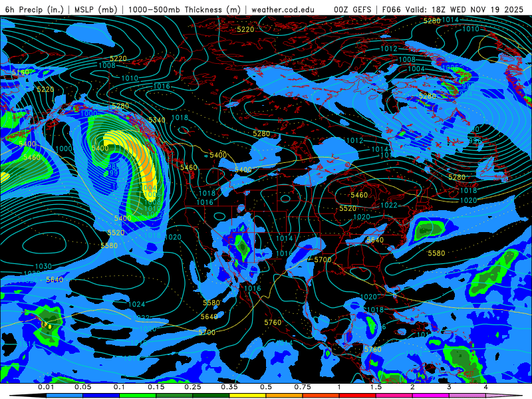The image size is (532, 399).
Task: Click the '2' legend value
Action: tap(412, 387)
